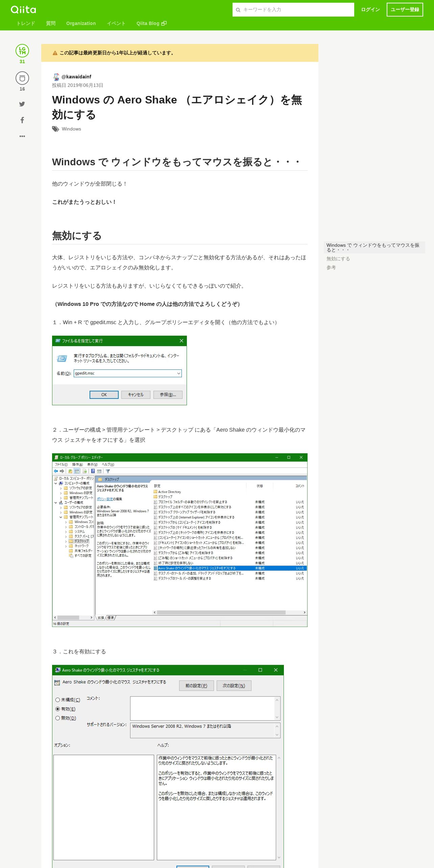Click the tag icon beside Windows
Screen dimensions: 434x868
click(55, 129)
